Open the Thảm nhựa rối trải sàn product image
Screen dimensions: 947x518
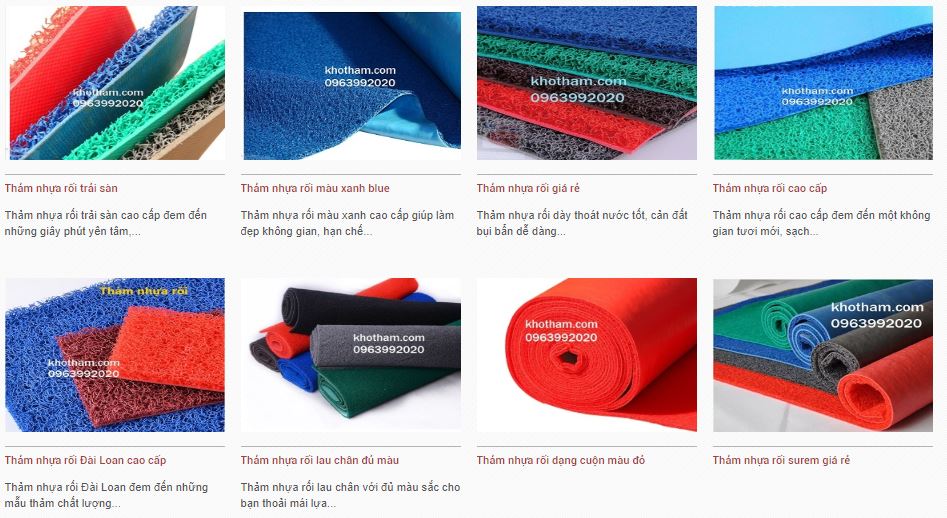115,83
